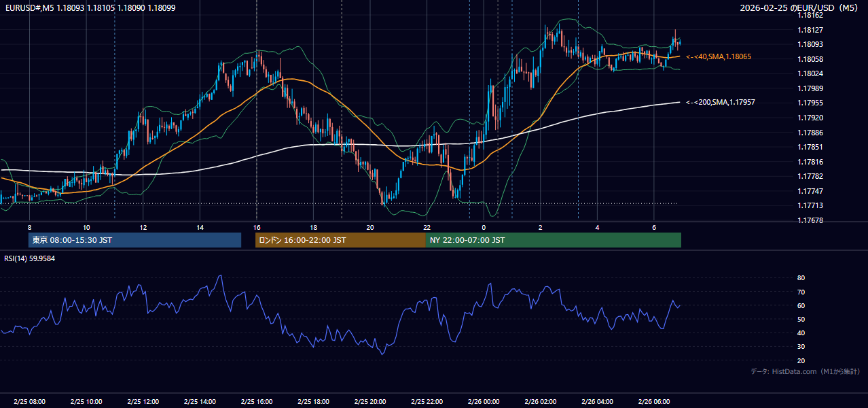Click RSI axis level 60
This screenshot has width=868, height=408.
tap(801, 305)
